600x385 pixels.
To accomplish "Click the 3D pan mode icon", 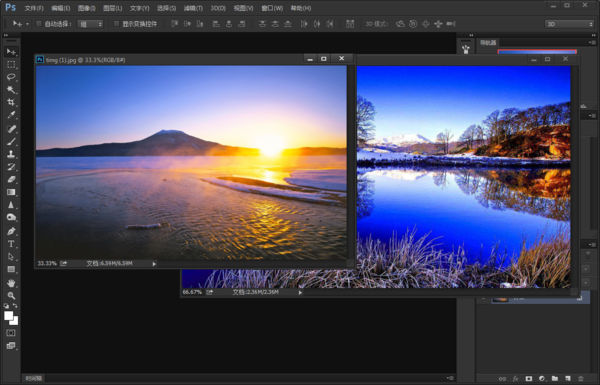I will 426,24.
